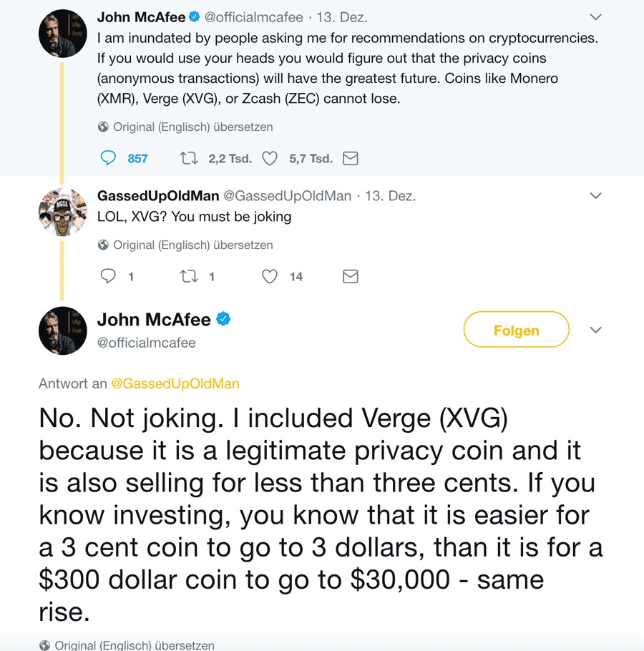Reply to GassedUpOldMan's tweet
644x651 pixels.
[x=108, y=276]
